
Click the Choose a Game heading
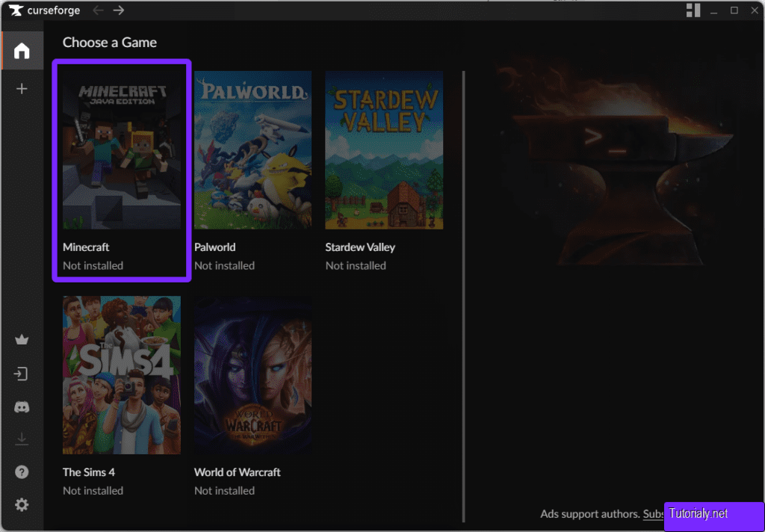[110, 43]
